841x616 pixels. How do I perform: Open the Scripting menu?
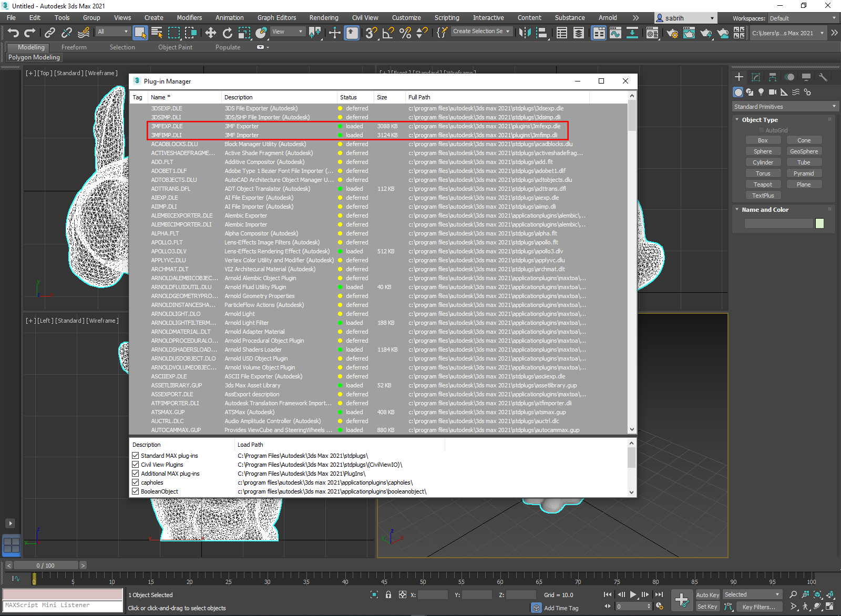coord(447,18)
